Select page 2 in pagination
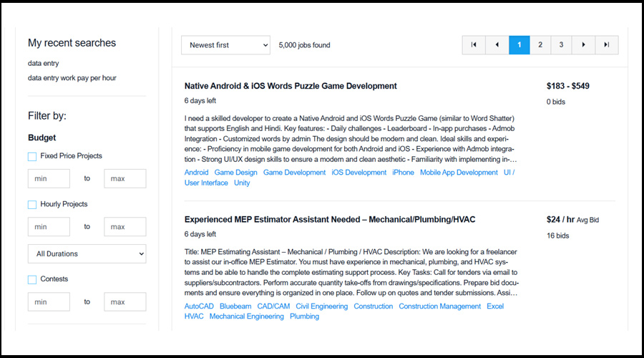Viewport: 644px width, 358px height. coord(540,45)
